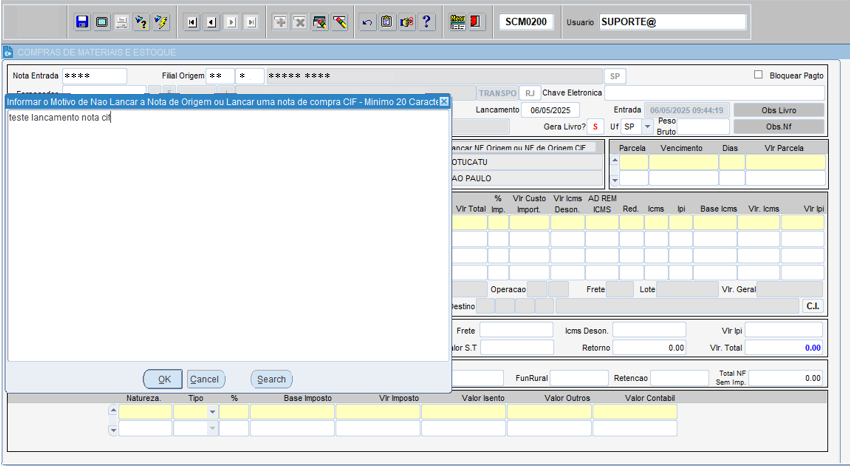
Task: Enable the Bloquear Pagto checkbox
Action: 758,75
